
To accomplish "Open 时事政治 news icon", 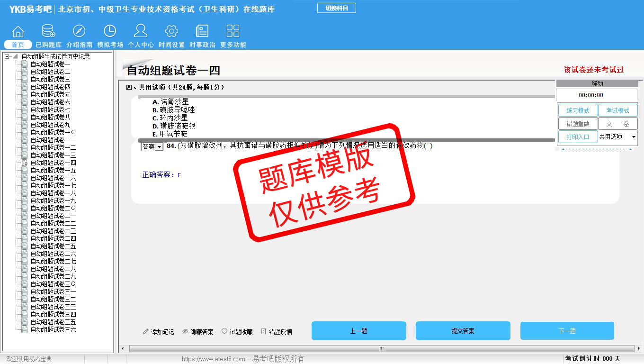I will point(202,32).
